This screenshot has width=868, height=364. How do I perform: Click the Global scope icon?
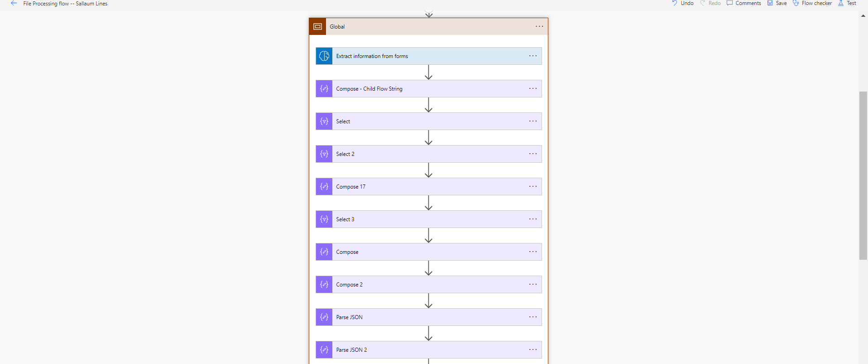[317, 27]
